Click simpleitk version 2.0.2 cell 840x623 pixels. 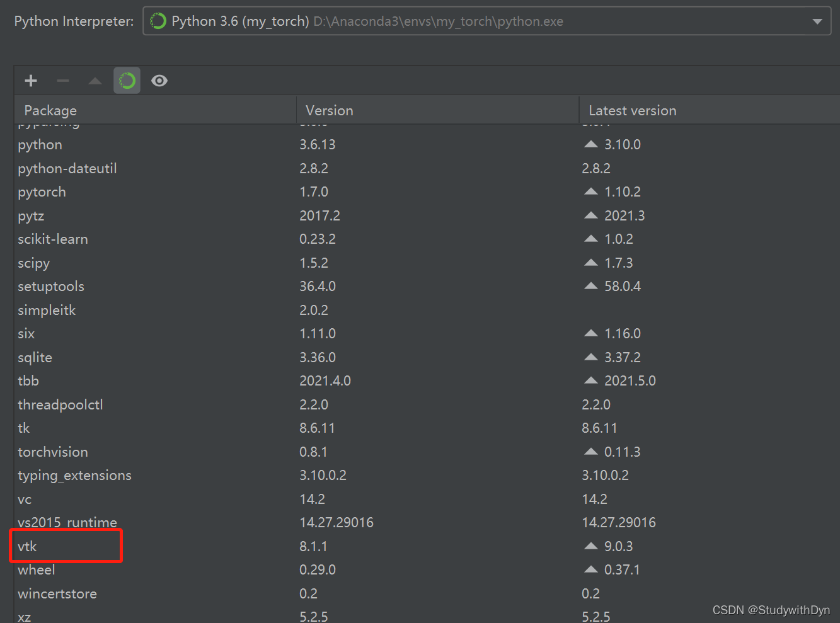[314, 310]
